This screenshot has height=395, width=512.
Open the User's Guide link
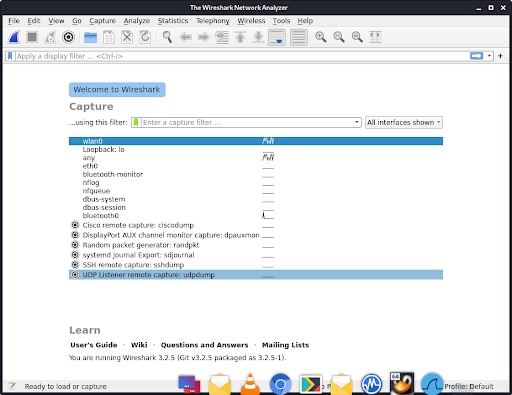click(94, 345)
